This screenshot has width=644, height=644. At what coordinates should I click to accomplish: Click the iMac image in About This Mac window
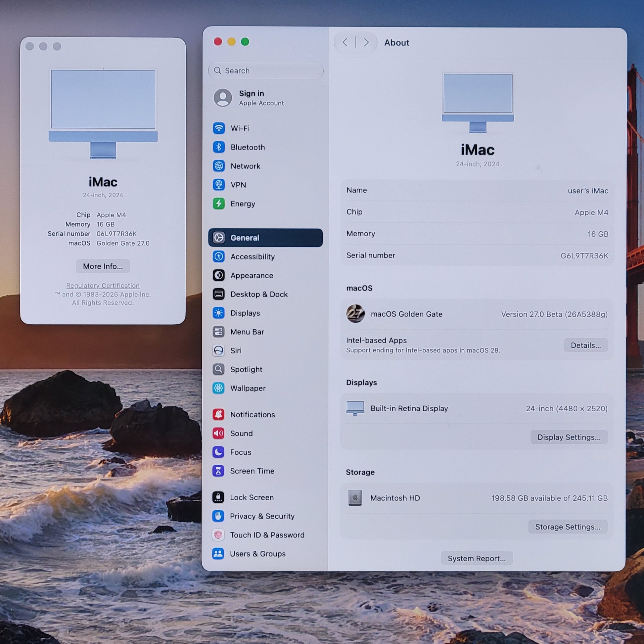(103, 114)
